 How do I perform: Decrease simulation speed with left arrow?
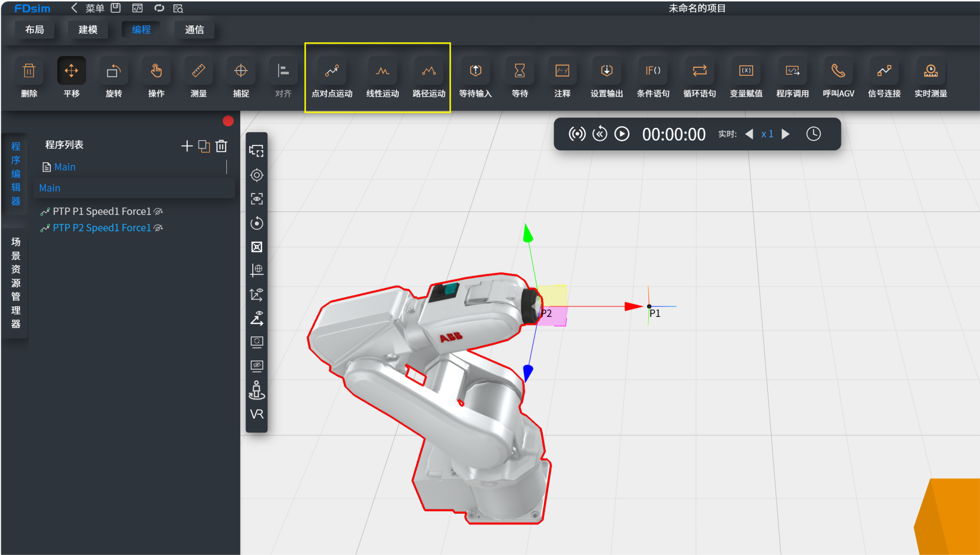coord(749,134)
